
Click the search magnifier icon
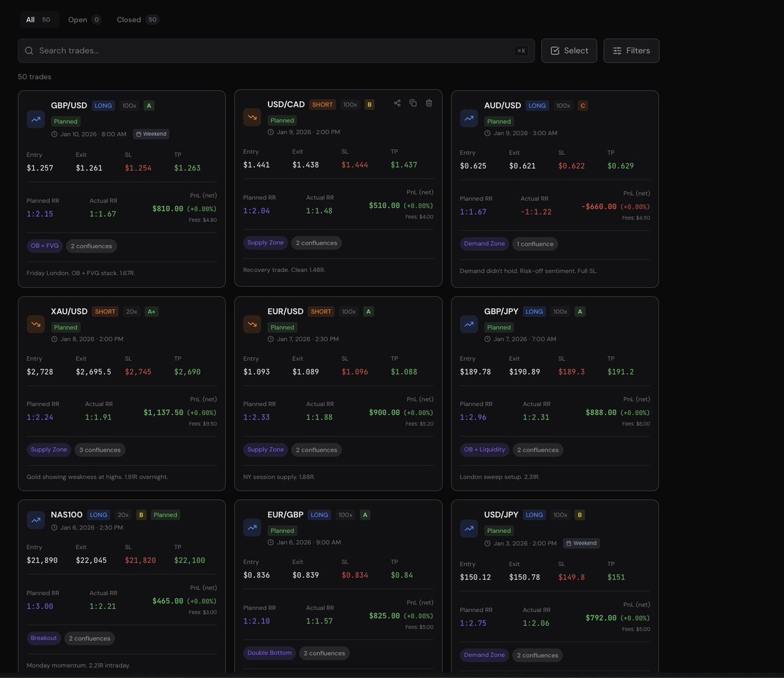29,50
